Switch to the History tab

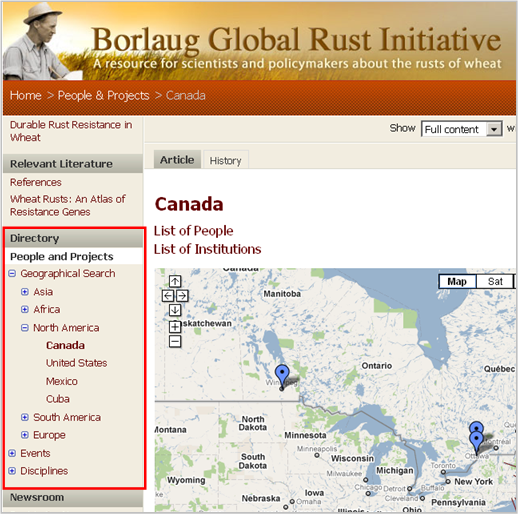[225, 161]
